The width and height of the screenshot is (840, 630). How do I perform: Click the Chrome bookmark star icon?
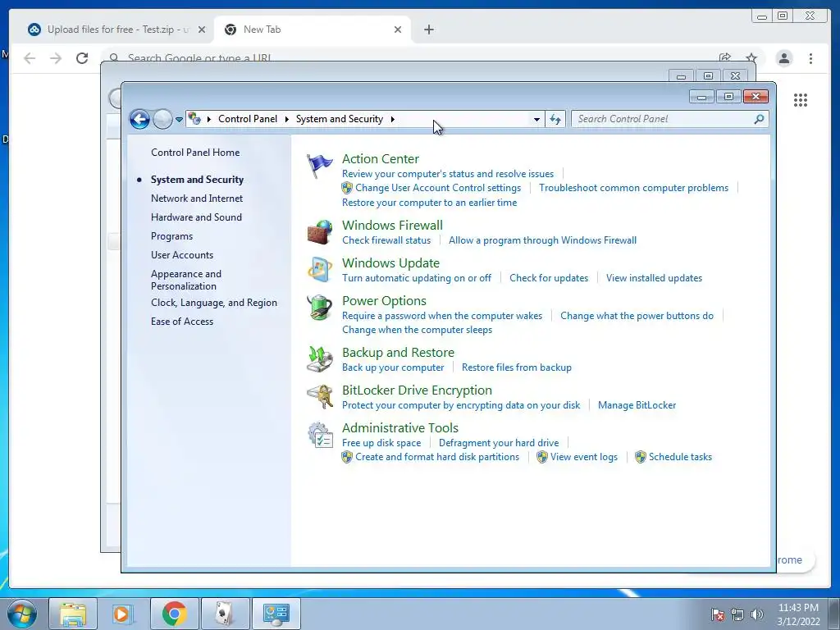coord(751,58)
